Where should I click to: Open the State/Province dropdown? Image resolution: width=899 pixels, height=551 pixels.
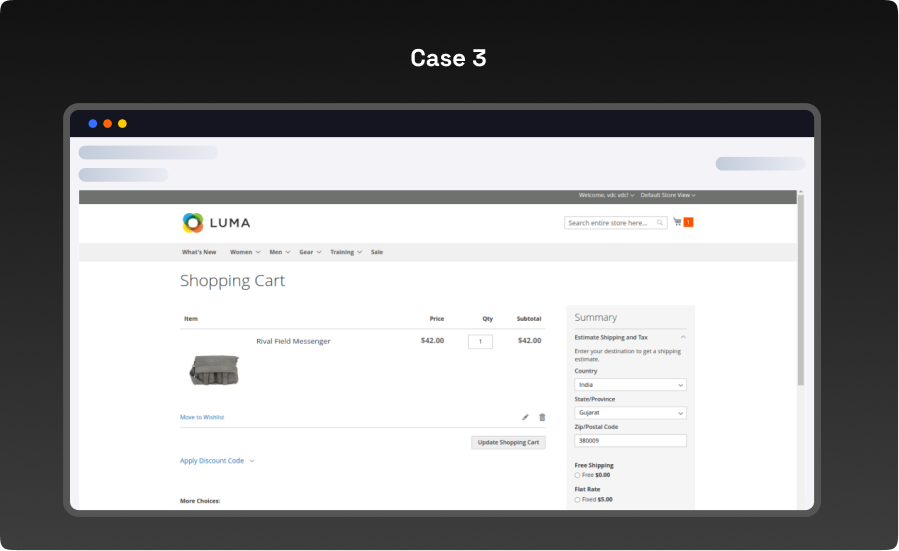click(630, 412)
